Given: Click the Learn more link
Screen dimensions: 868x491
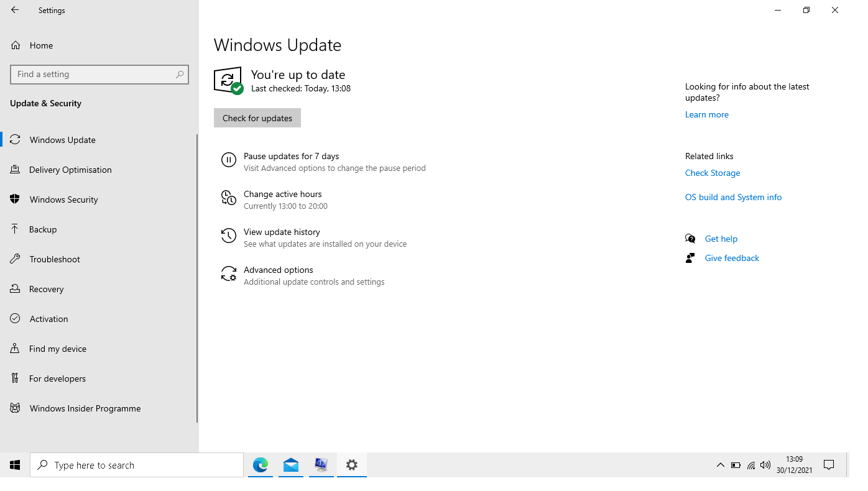Looking at the screenshot, I should point(707,114).
